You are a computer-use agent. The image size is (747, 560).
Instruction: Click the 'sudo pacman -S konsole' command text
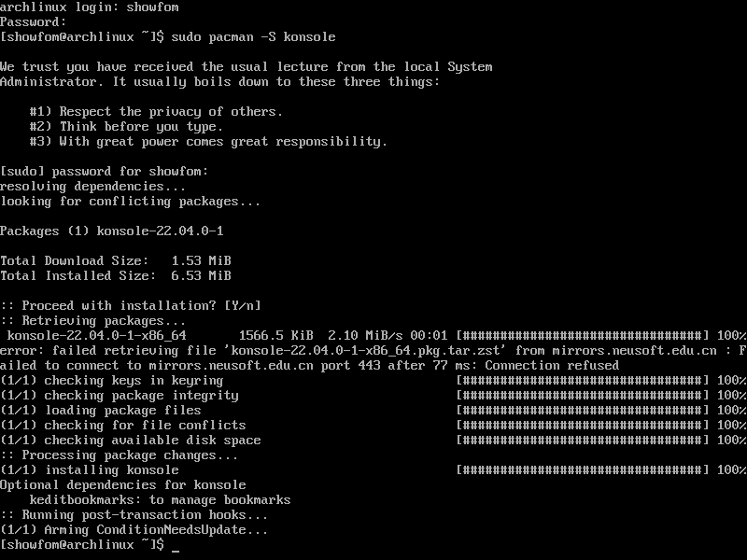pyautogui.click(x=253, y=37)
